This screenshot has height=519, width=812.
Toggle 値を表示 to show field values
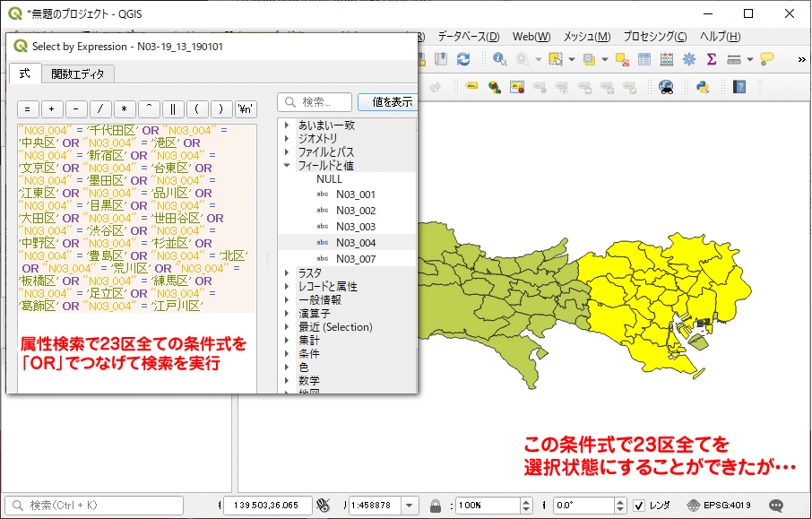tap(394, 101)
